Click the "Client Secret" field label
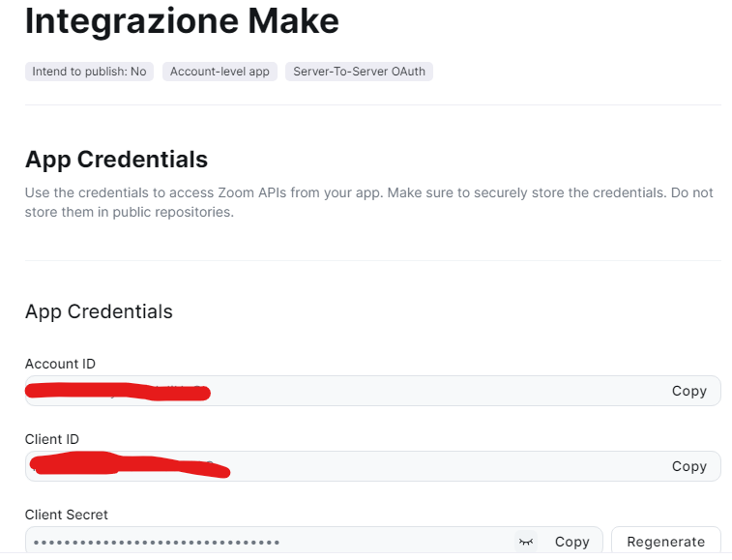Screen dimensions: 732x560 (x=67, y=515)
